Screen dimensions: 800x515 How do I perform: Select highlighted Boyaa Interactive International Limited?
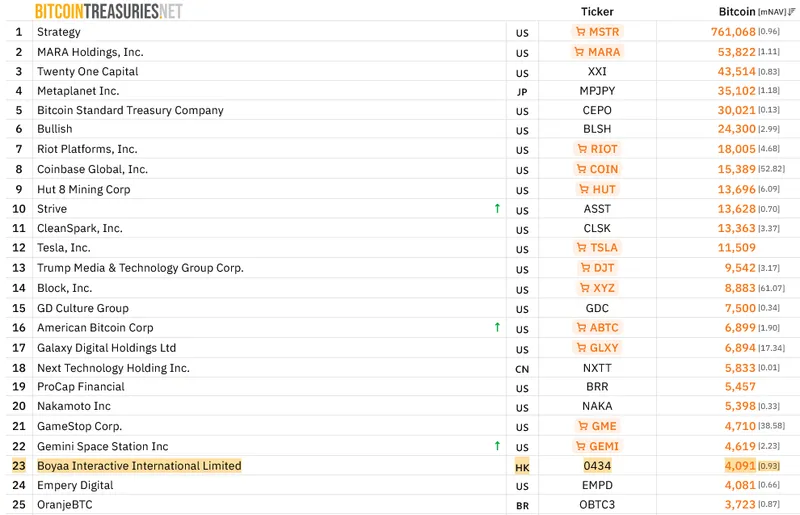coord(139,466)
